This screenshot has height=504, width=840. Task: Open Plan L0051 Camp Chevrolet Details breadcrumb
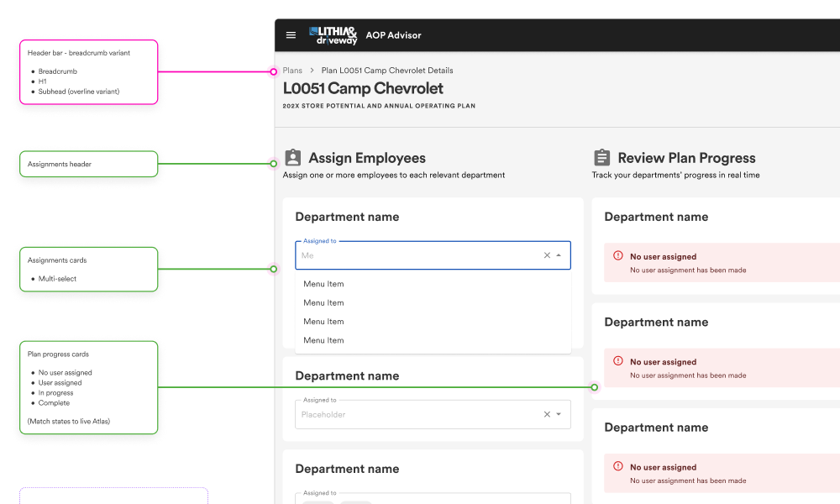387,71
